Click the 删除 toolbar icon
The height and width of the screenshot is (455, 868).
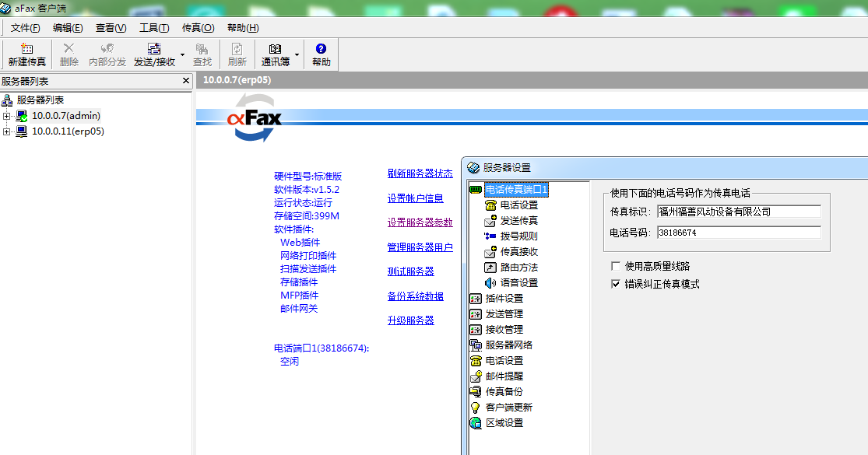pyautogui.click(x=69, y=49)
